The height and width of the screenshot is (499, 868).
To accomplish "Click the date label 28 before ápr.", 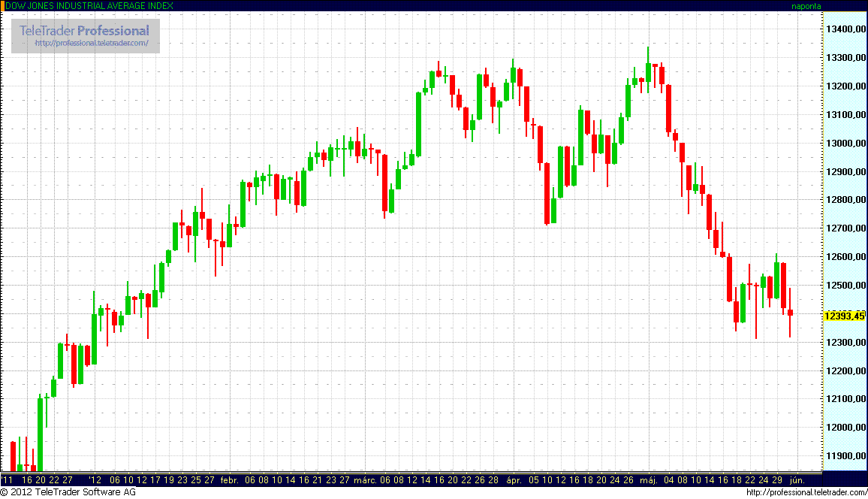I will click(493, 480).
